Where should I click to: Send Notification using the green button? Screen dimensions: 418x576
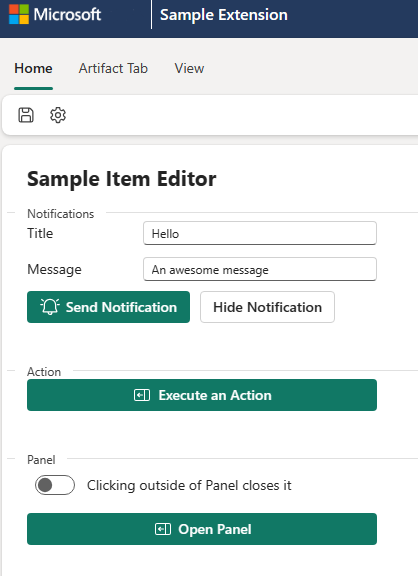[108, 307]
